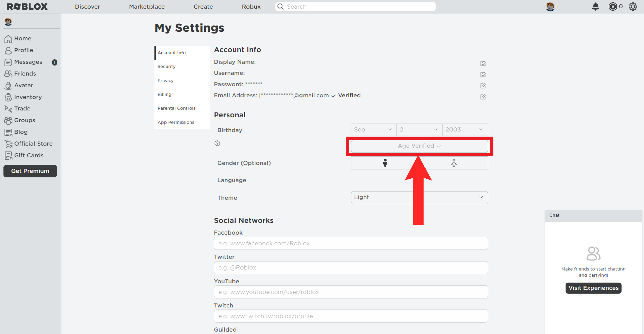The height and width of the screenshot is (334, 644).
Task: Edit the Email Address
Action: (483, 97)
